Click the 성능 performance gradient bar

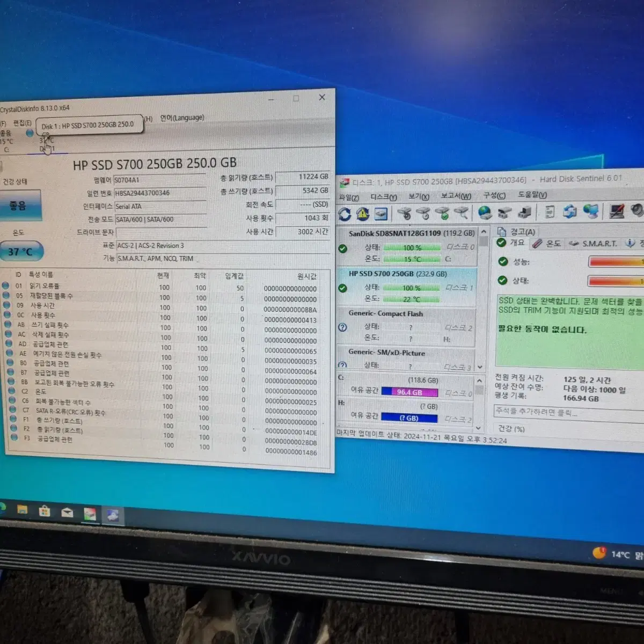(616, 261)
